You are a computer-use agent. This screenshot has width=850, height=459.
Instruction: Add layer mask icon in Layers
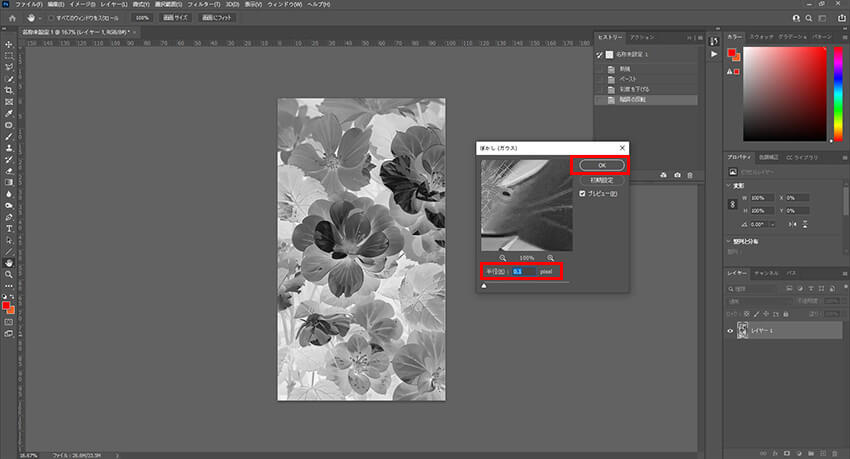[787, 453]
